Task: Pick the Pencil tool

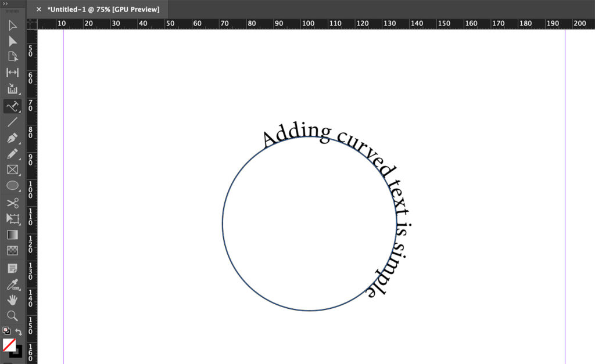Action: tap(13, 154)
